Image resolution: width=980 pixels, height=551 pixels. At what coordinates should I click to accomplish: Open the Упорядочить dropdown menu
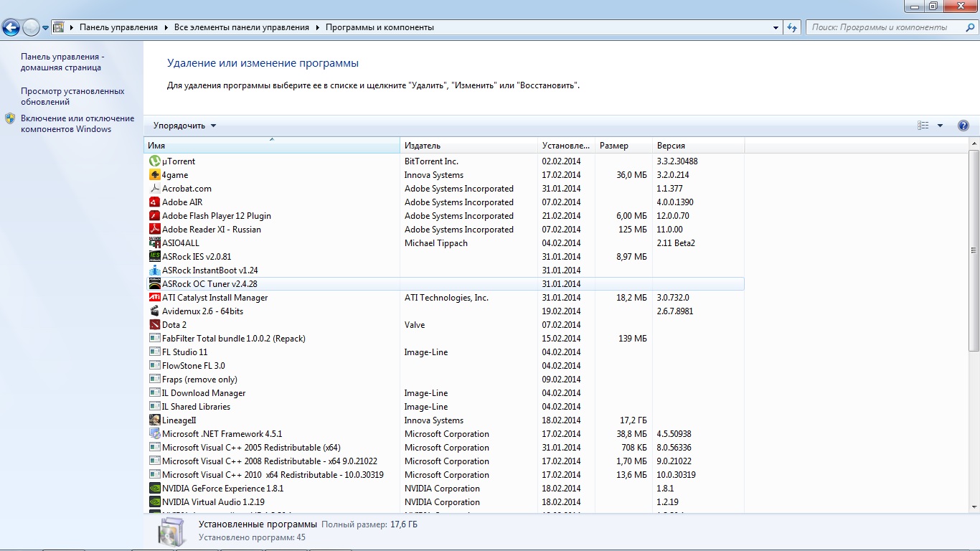(x=184, y=126)
